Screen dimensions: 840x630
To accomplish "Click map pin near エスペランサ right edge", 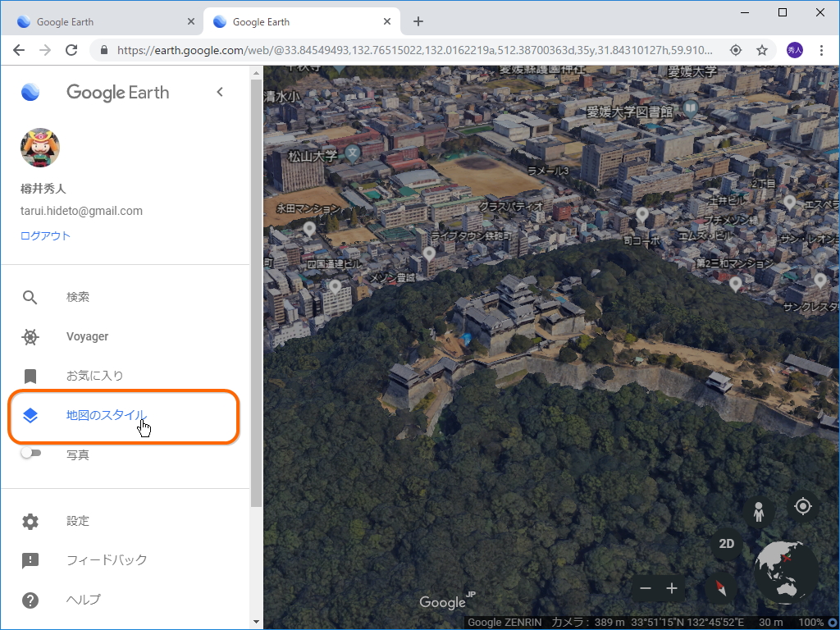I will [790, 203].
